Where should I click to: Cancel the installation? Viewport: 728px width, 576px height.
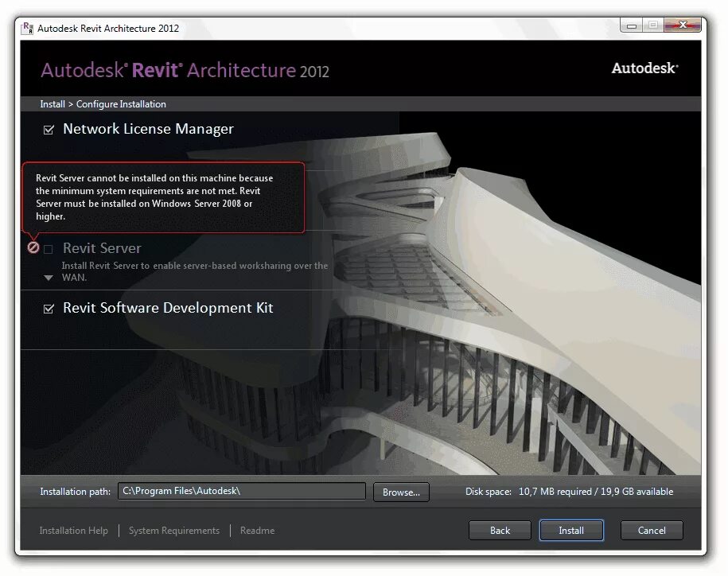tap(652, 530)
